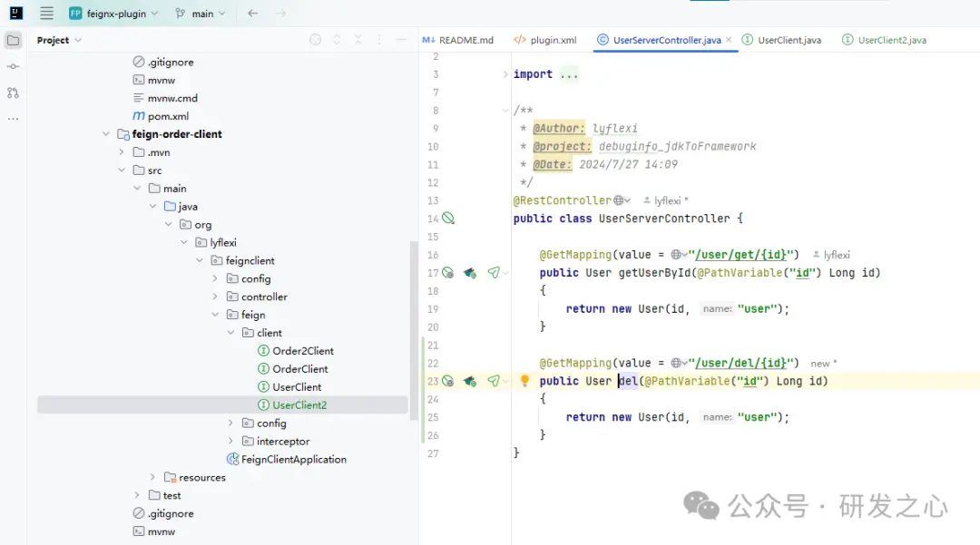Close the UserServerController.java tab
Screen dimensions: 980x545
point(729,40)
